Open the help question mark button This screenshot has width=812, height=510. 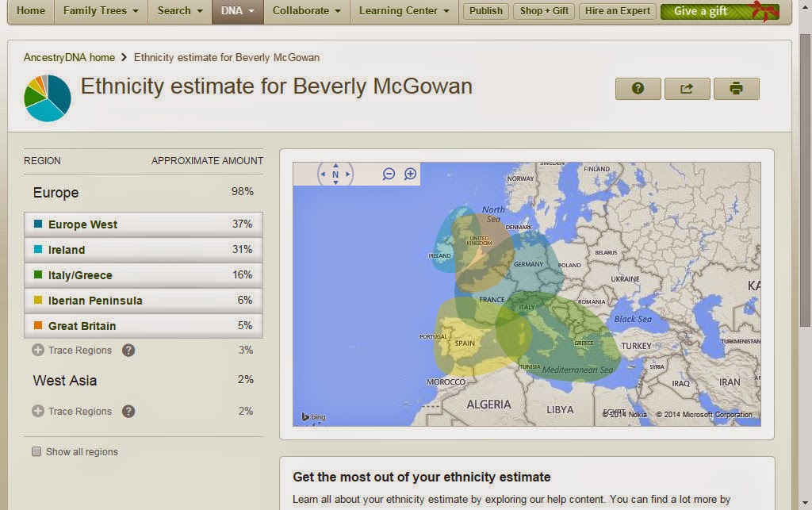coord(638,89)
